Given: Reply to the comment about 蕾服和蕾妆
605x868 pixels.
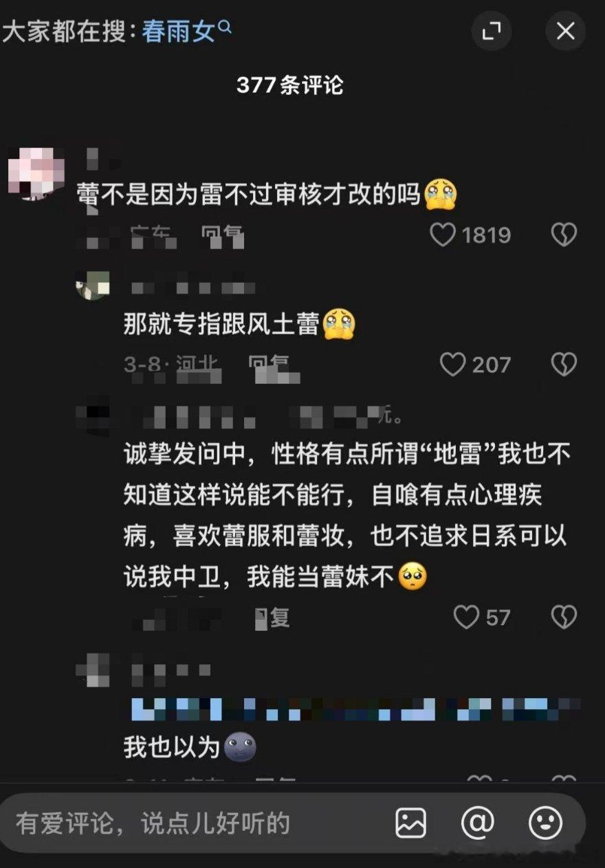Looking at the screenshot, I should tap(272, 618).
